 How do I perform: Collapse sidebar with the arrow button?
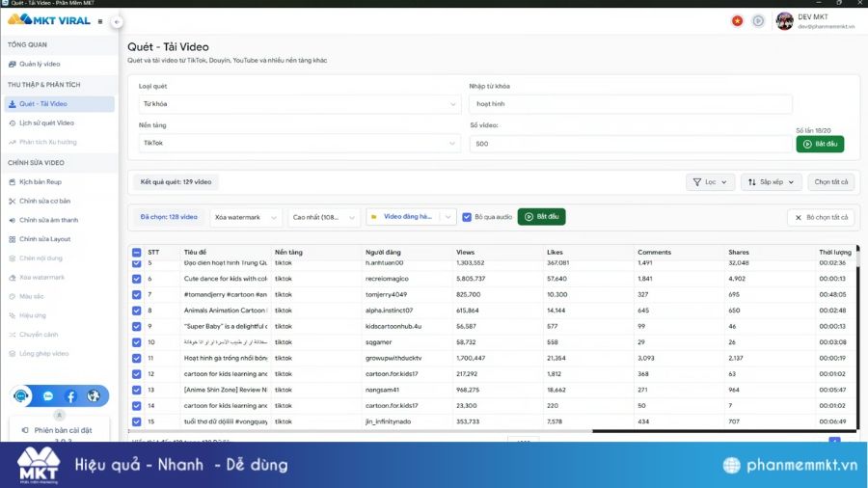click(117, 21)
